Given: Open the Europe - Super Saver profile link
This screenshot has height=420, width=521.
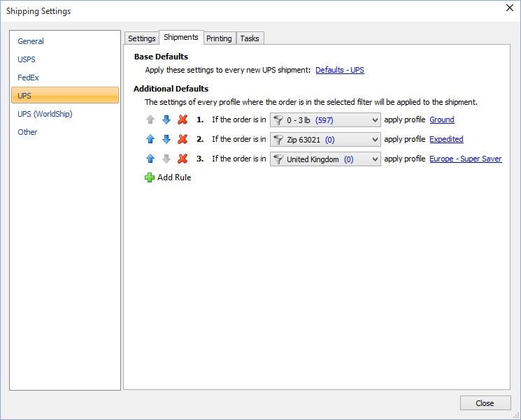Looking at the screenshot, I should [466, 159].
